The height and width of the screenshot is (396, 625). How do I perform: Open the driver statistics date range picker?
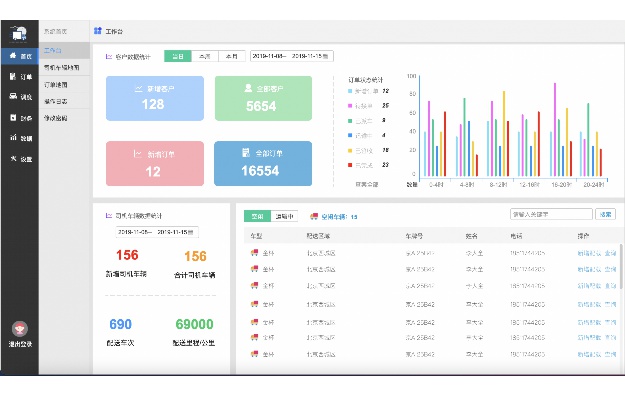tap(157, 232)
